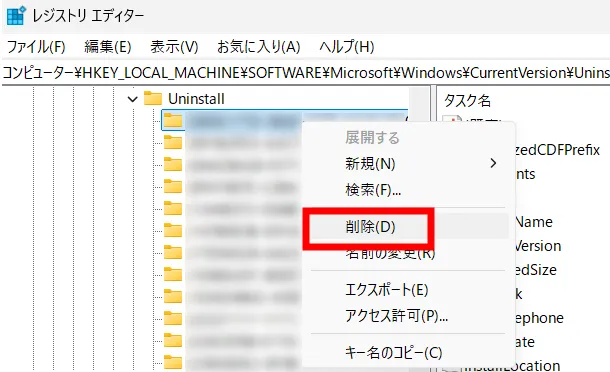Screen dimensions: 610x372
Task: Select the value ending in Name
Action: (x=534, y=222)
